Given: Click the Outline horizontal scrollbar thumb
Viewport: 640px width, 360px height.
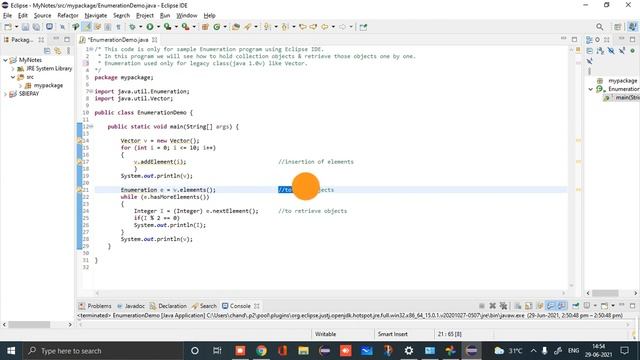Looking at the screenshot, I should click(605, 293).
